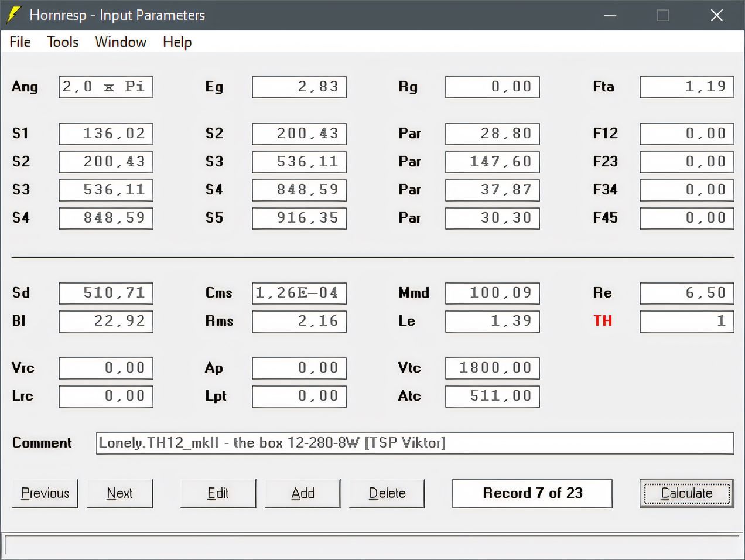Open the Tools menu
Viewport: 745px width, 560px height.
coord(63,42)
